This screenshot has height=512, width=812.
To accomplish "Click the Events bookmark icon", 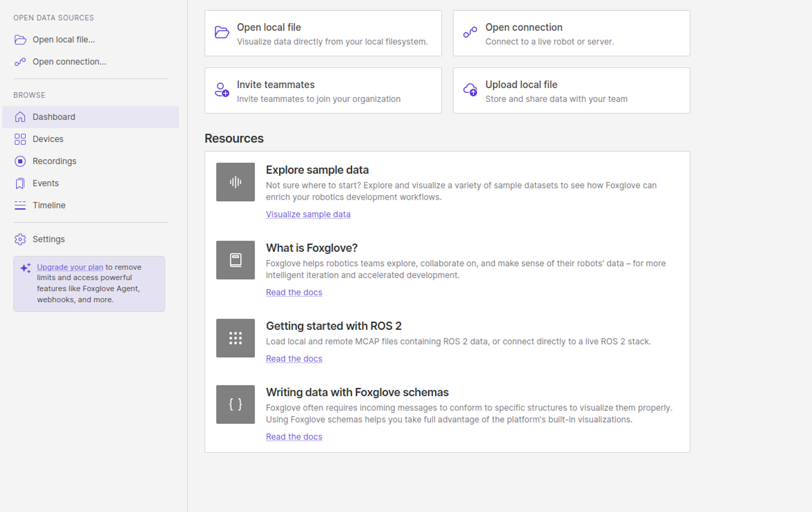I will (x=20, y=184).
